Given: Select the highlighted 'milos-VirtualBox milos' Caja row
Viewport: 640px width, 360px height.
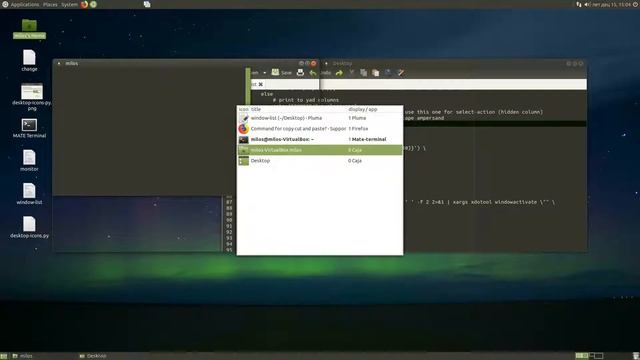Looking at the screenshot, I should (x=320, y=150).
